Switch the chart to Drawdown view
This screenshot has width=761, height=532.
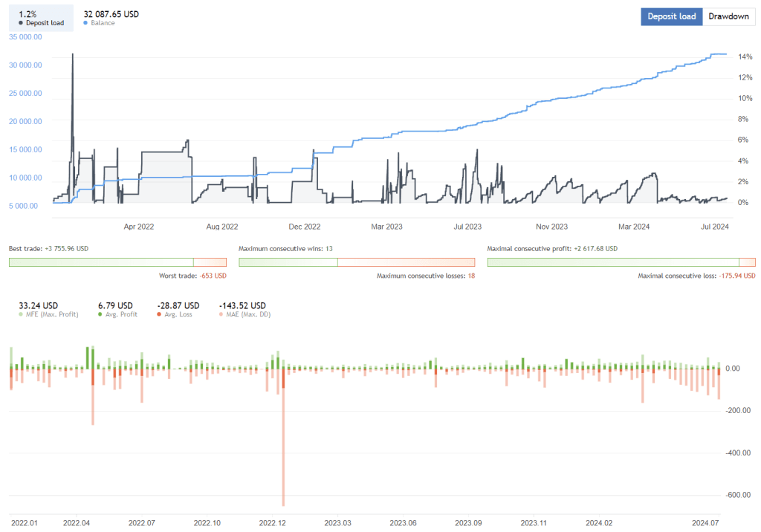(x=728, y=16)
